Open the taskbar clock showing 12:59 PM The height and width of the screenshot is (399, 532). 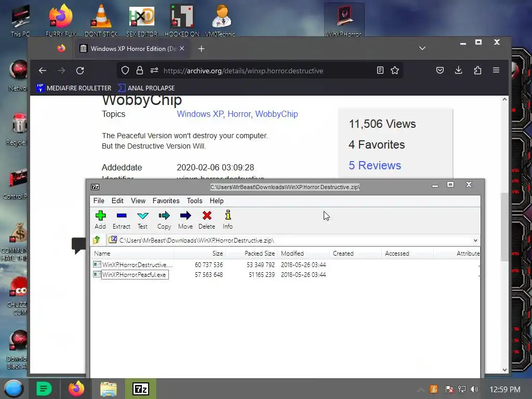505,390
